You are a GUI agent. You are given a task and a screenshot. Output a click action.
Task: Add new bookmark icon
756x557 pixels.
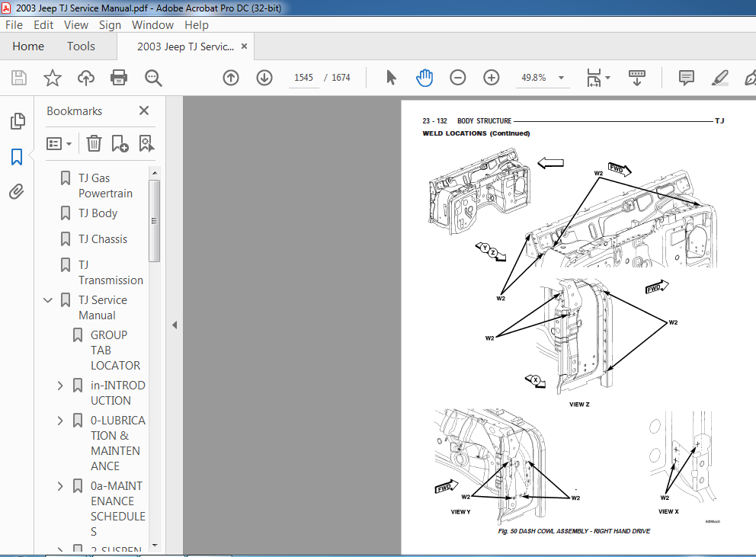[120, 143]
